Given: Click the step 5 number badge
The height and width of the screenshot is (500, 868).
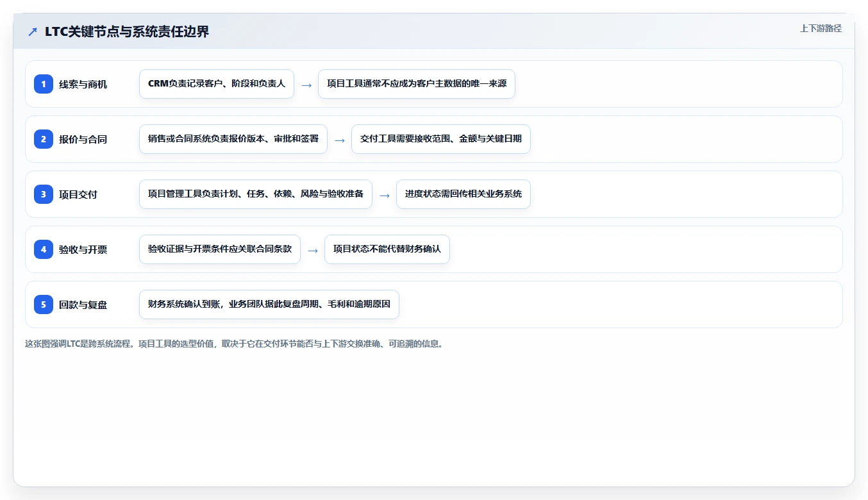Looking at the screenshot, I should click(44, 304).
